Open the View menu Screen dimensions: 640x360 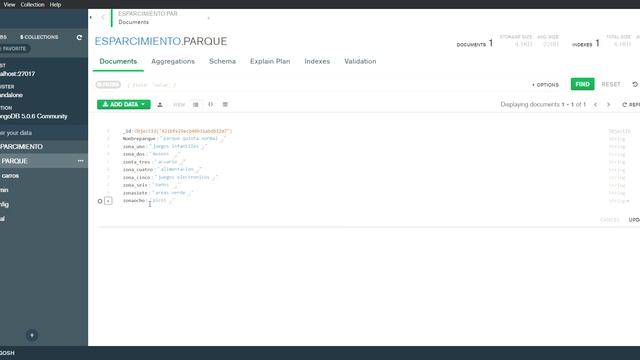click(9, 4)
